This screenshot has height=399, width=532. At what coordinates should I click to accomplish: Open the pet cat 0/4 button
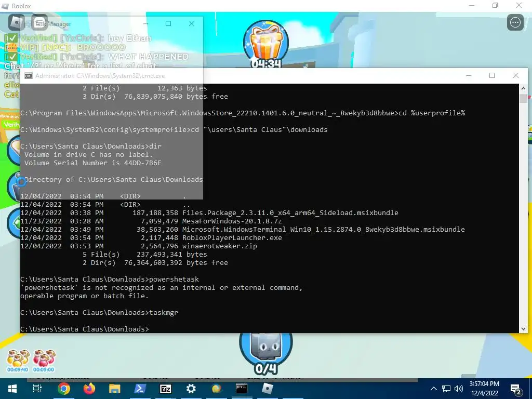[266, 353]
